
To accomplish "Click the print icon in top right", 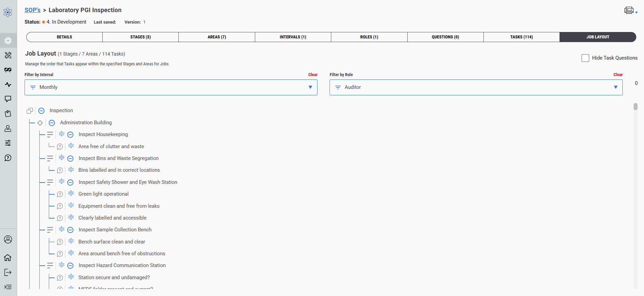I will tap(629, 10).
